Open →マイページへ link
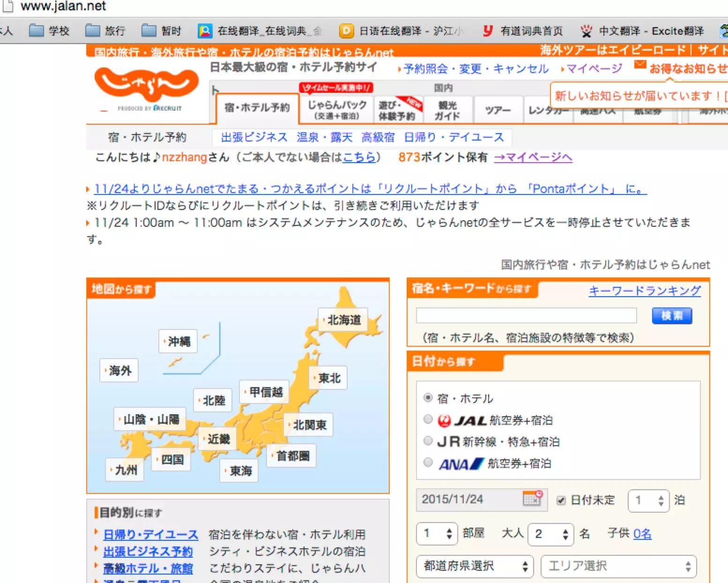 tap(533, 157)
